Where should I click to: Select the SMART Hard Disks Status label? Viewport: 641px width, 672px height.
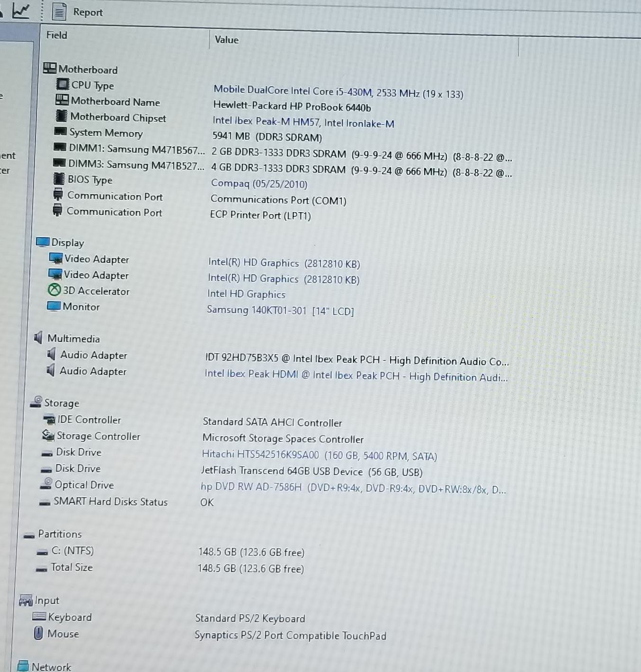click(x=110, y=502)
